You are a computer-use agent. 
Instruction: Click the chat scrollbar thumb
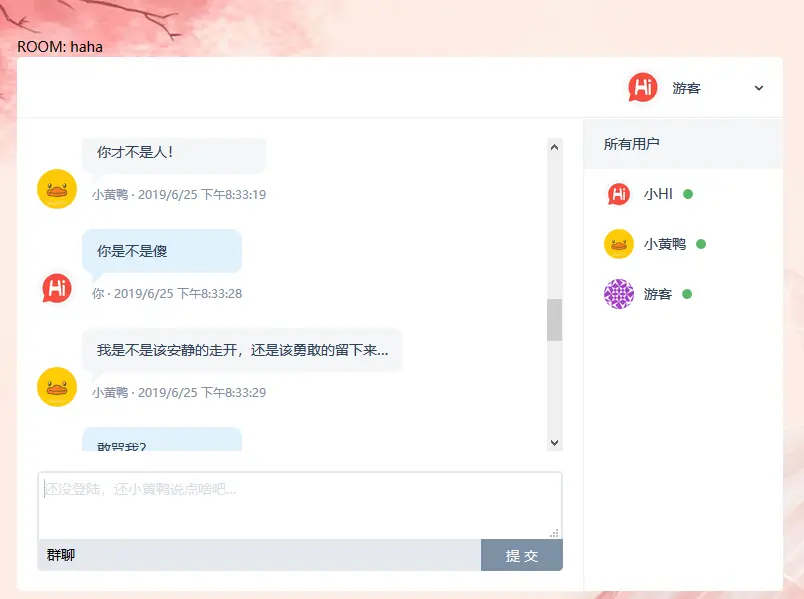(x=554, y=320)
